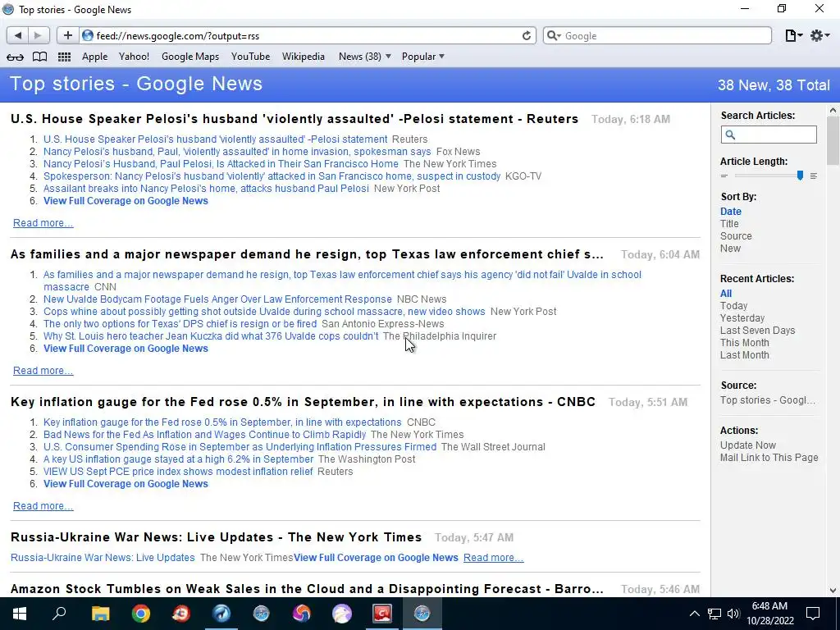This screenshot has width=840, height=630.
Task: Open the Fox News Pelosi home invasion link
Action: (237, 152)
